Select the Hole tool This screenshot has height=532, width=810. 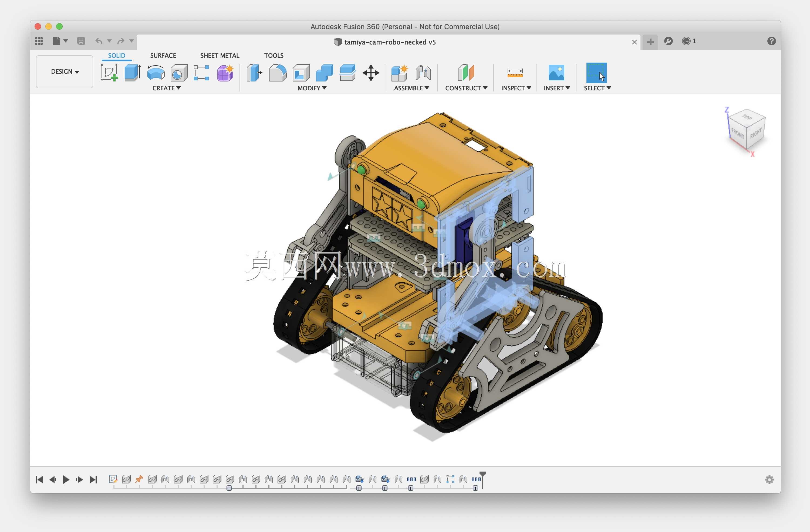[179, 73]
